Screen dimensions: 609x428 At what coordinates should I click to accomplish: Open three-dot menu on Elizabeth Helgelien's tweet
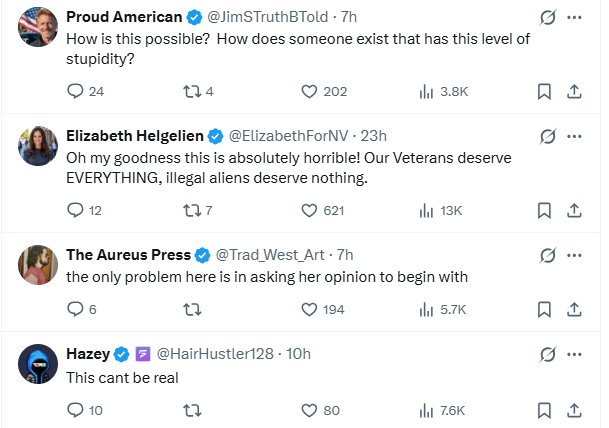coord(574,136)
